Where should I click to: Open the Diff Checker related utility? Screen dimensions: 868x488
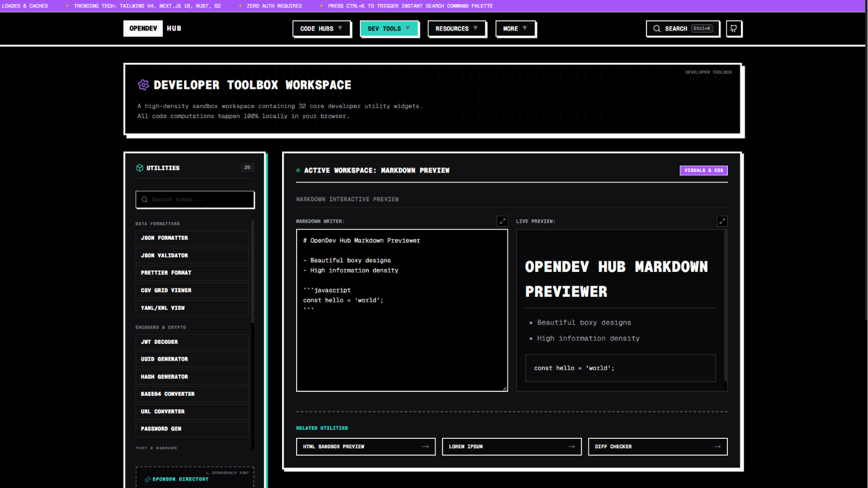(x=658, y=447)
